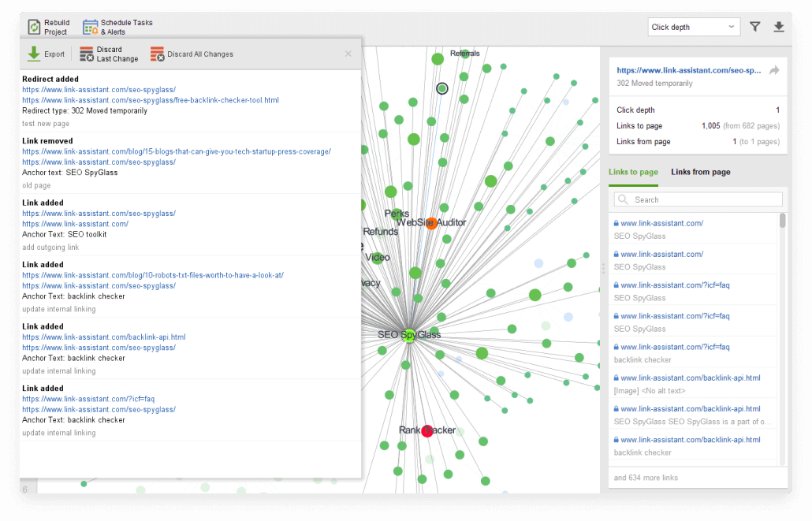Click the '[Image] <No alt text>' link entry
812x521 pixels.
point(650,391)
